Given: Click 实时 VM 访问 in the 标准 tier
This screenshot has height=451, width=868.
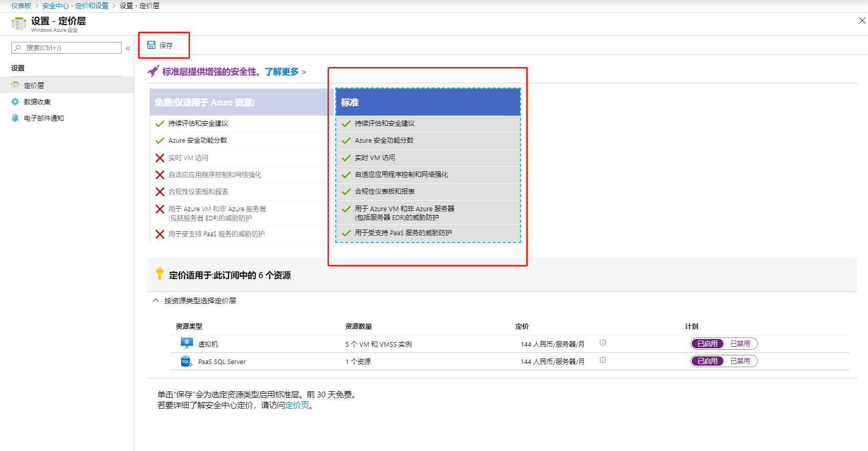Looking at the screenshot, I should 375,157.
